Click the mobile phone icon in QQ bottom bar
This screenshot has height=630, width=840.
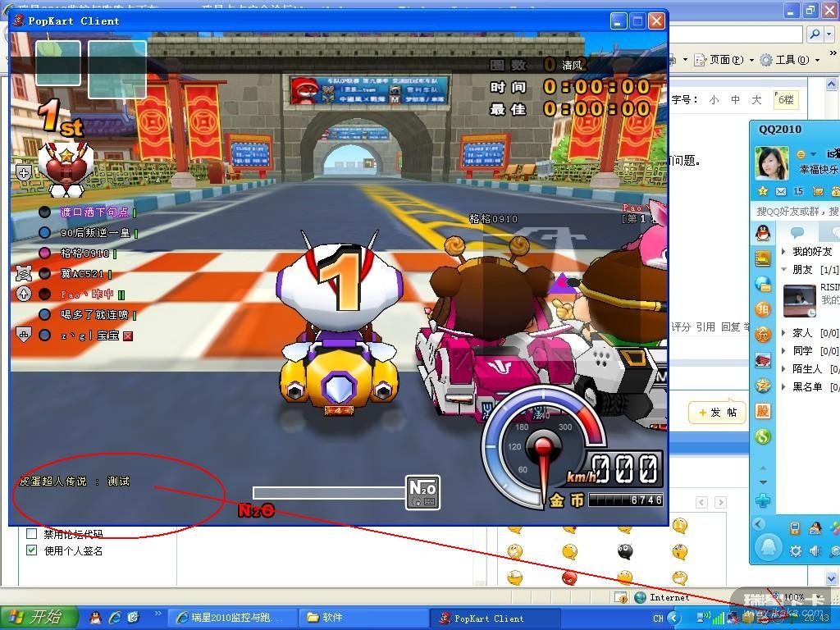[x=795, y=528]
